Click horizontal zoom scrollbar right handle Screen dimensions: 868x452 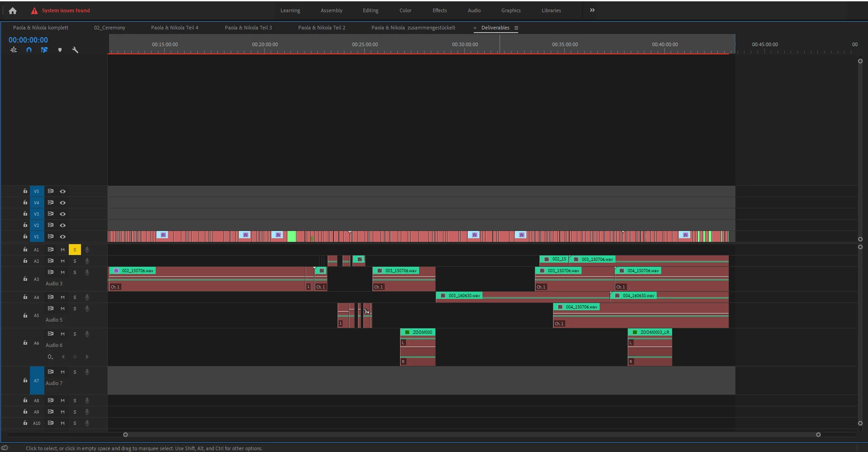click(818, 435)
